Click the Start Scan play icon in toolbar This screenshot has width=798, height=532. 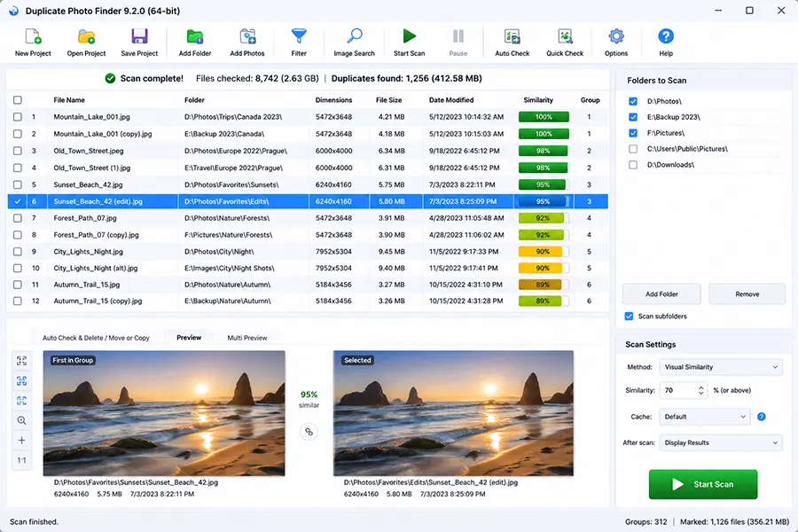409,36
